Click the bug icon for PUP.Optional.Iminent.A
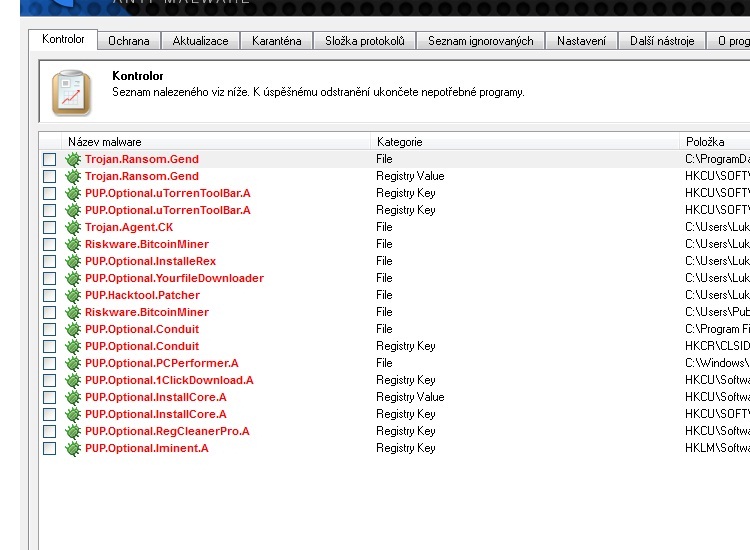Viewport: 750px width, 550px height. [x=73, y=448]
